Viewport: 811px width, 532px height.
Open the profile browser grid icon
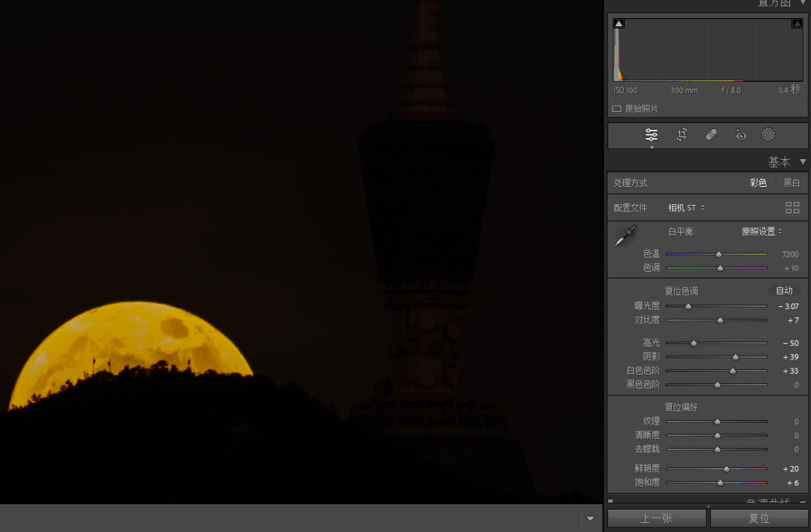pyautogui.click(x=792, y=208)
